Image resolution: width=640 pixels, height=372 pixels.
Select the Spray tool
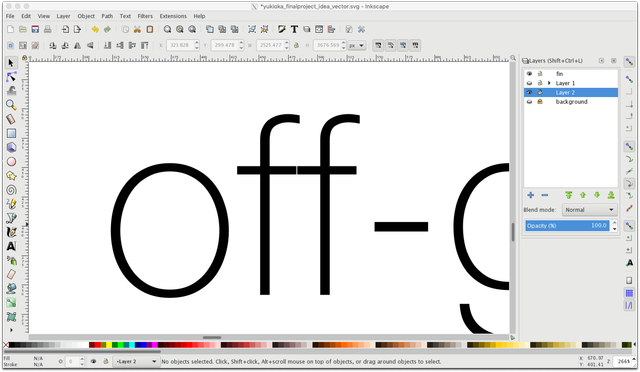coord(11,261)
